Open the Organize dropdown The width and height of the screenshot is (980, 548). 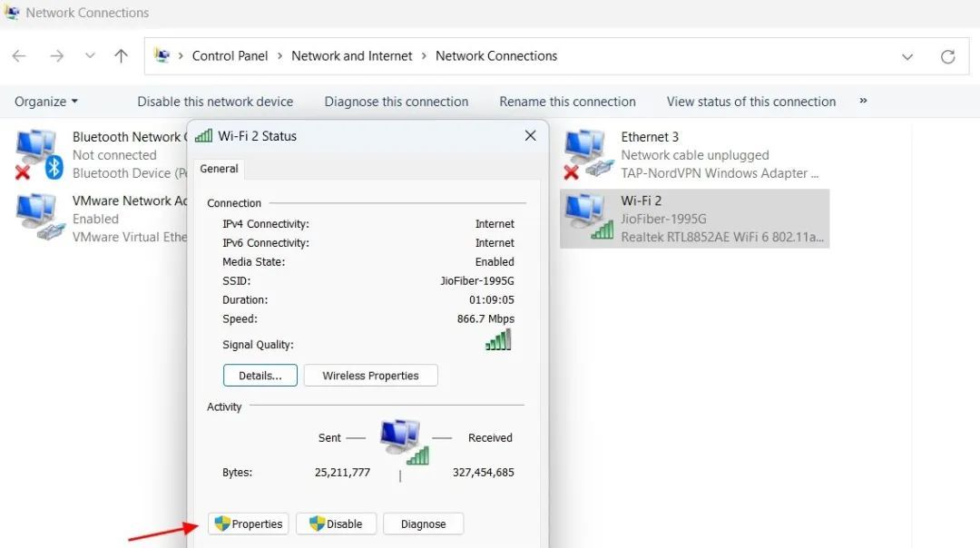pyautogui.click(x=44, y=101)
